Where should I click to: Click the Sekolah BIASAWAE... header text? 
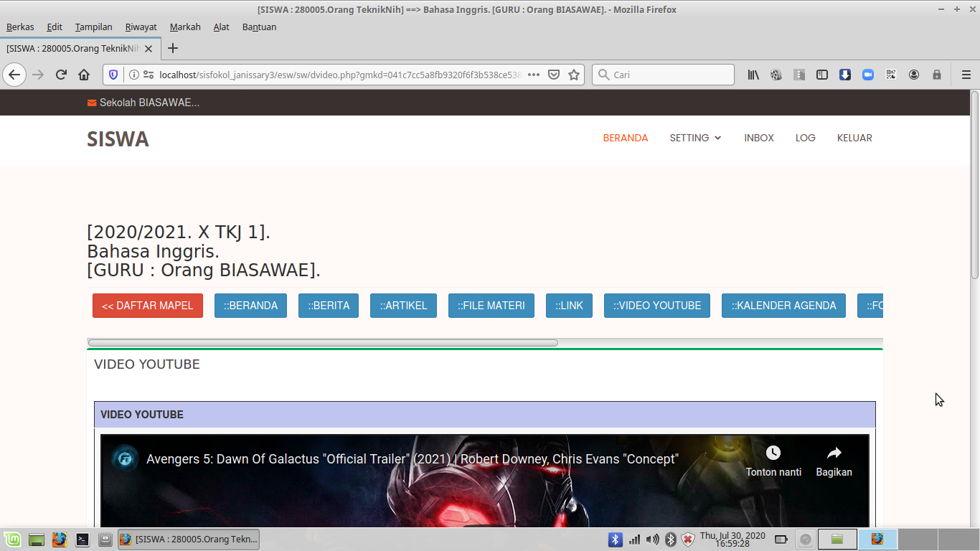coord(149,103)
